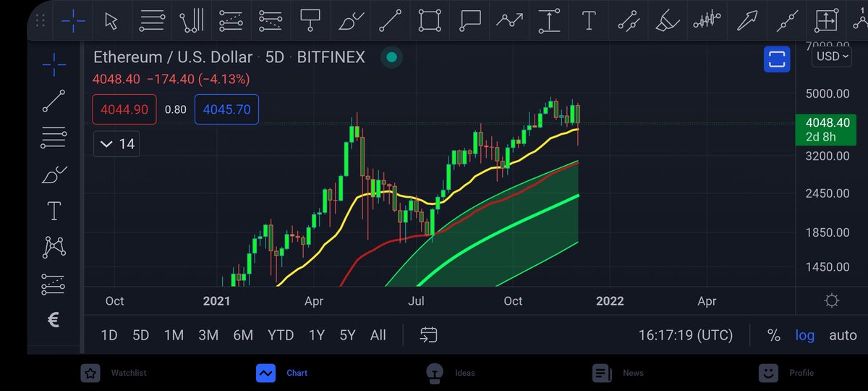Choose the trend line tool in left sidebar

pos(54,101)
